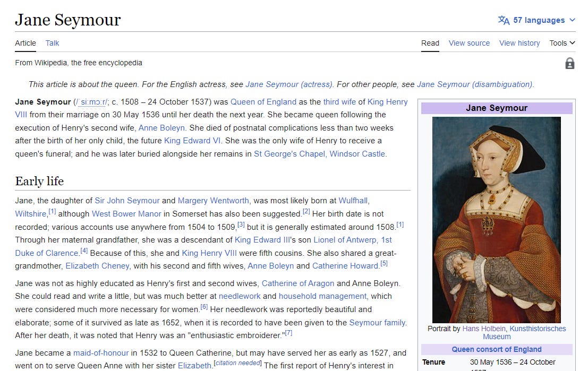
Task: Click the Jane Seymour infobox header
Action: click(497, 108)
